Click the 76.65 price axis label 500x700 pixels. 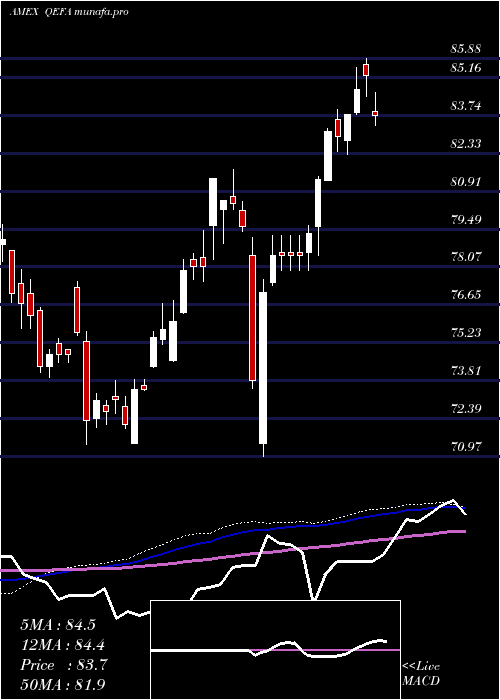pos(466,295)
